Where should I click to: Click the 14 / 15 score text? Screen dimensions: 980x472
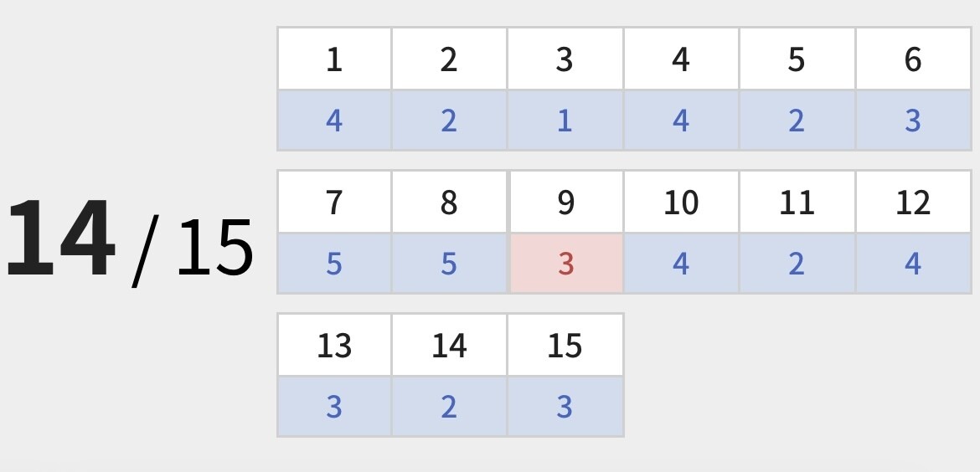130,240
